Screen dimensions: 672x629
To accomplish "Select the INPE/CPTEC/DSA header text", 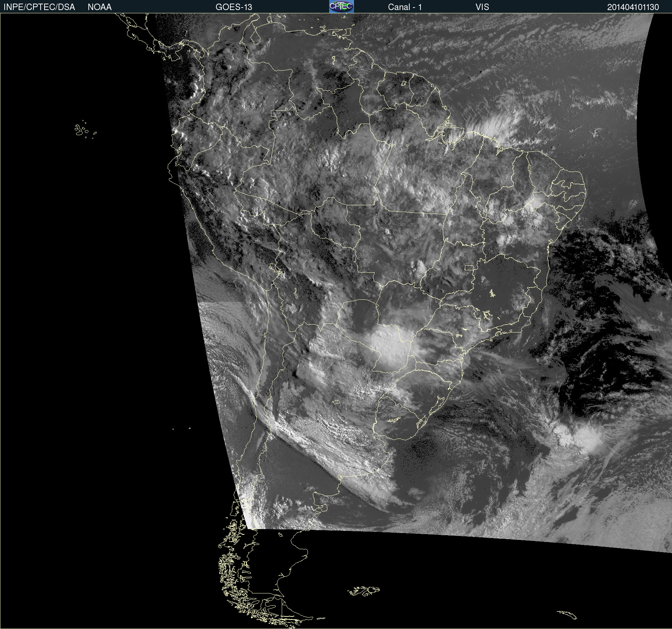I will (39, 7).
